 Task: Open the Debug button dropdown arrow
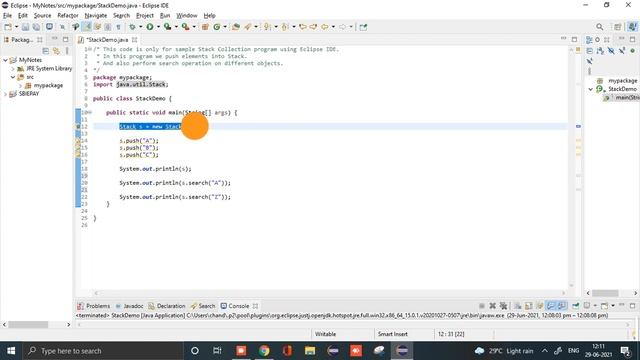(x=140, y=27)
